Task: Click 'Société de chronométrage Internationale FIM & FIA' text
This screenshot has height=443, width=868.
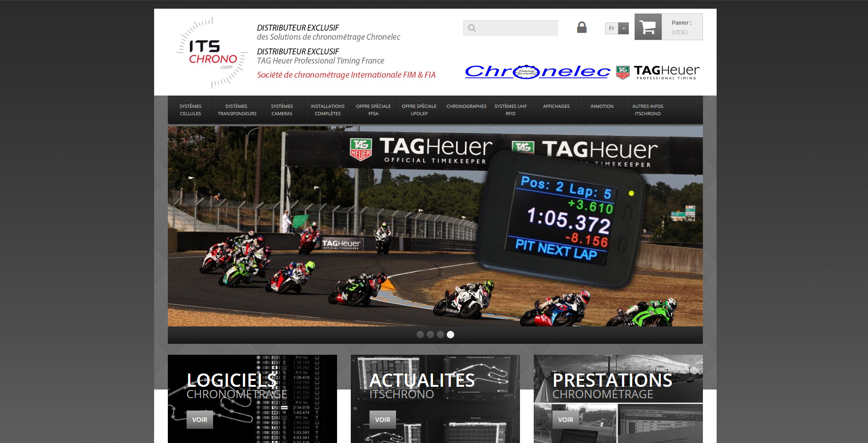Action: (346, 75)
